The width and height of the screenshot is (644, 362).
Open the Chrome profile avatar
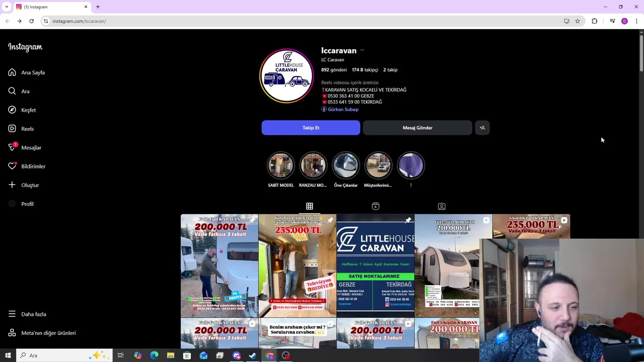click(624, 21)
